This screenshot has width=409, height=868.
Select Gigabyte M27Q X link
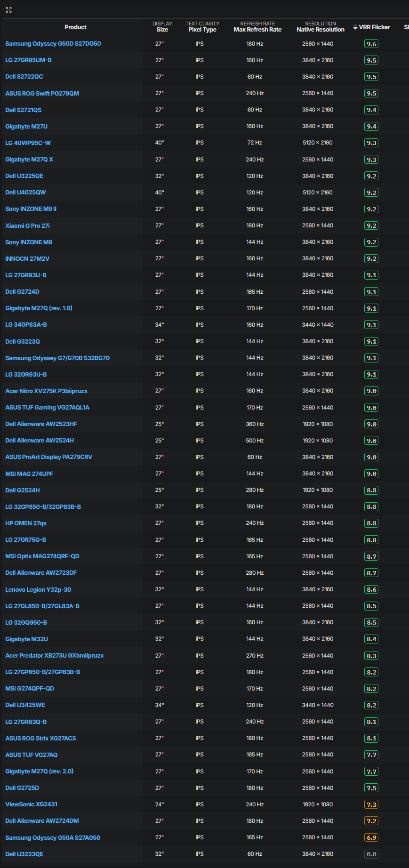[29, 160]
